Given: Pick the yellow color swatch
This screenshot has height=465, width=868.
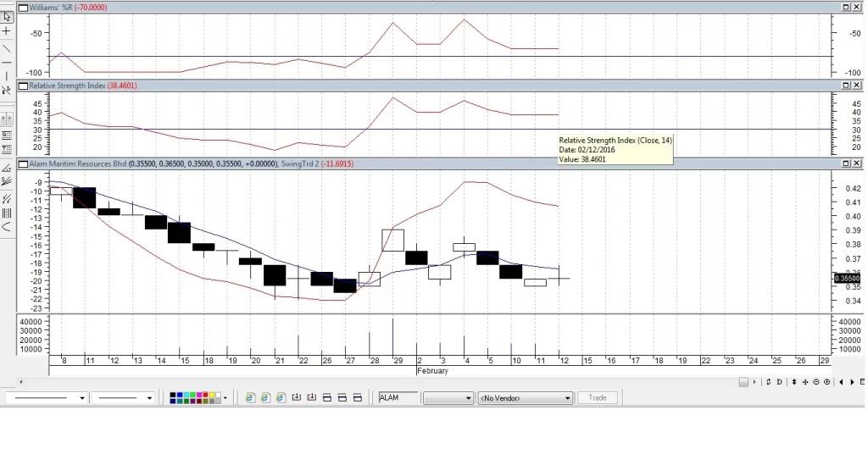Looking at the screenshot, I should (212, 395).
